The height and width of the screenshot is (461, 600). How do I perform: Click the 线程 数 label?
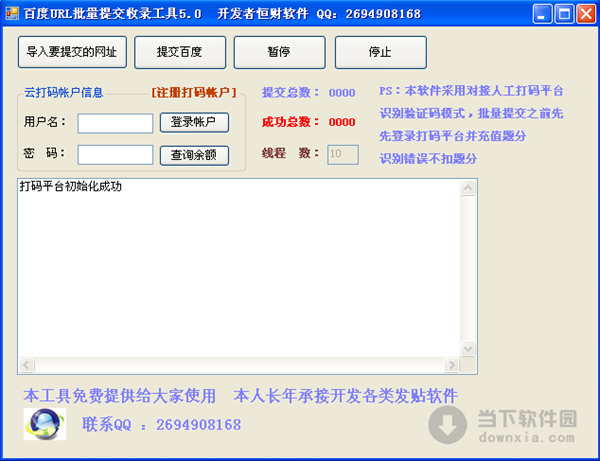click(x=290, y=153)
